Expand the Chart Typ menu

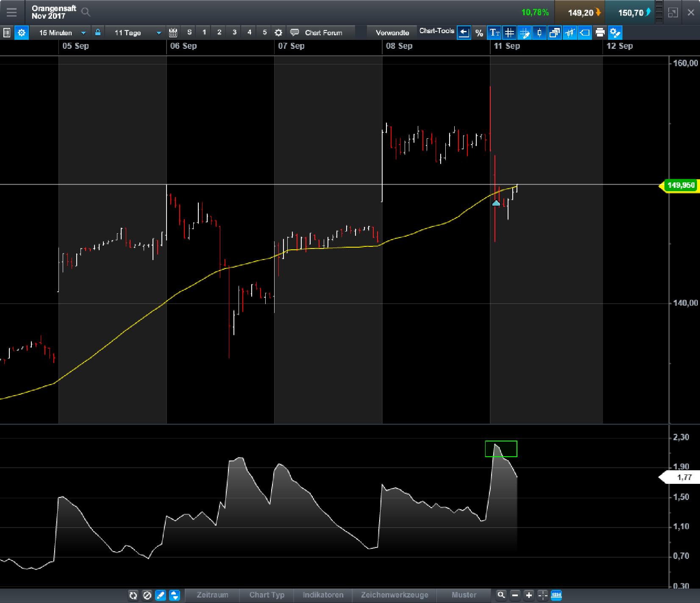[267, 595]
